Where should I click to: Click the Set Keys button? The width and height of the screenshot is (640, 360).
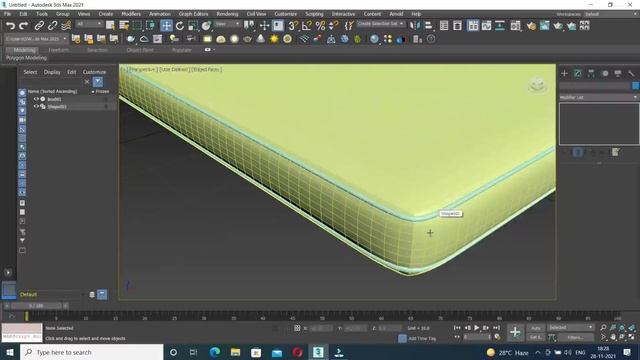coord(536,337)
